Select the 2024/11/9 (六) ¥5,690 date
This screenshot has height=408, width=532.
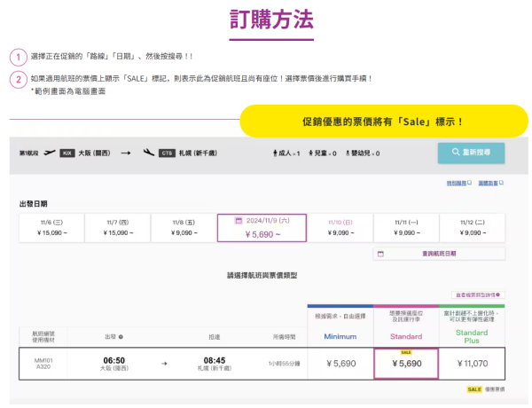[x=262, y=228]
